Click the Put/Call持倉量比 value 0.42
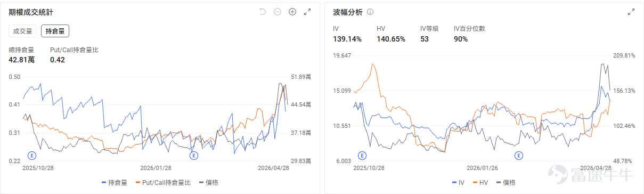 (x=58, y=60)
